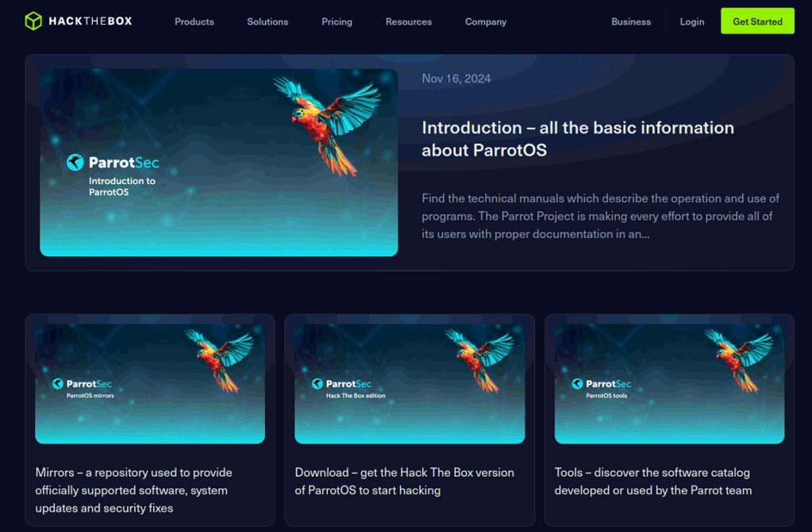Click the parrot image on the mirrors card
The width and height of the screenshot is (812, 532).
click(219, 358)
